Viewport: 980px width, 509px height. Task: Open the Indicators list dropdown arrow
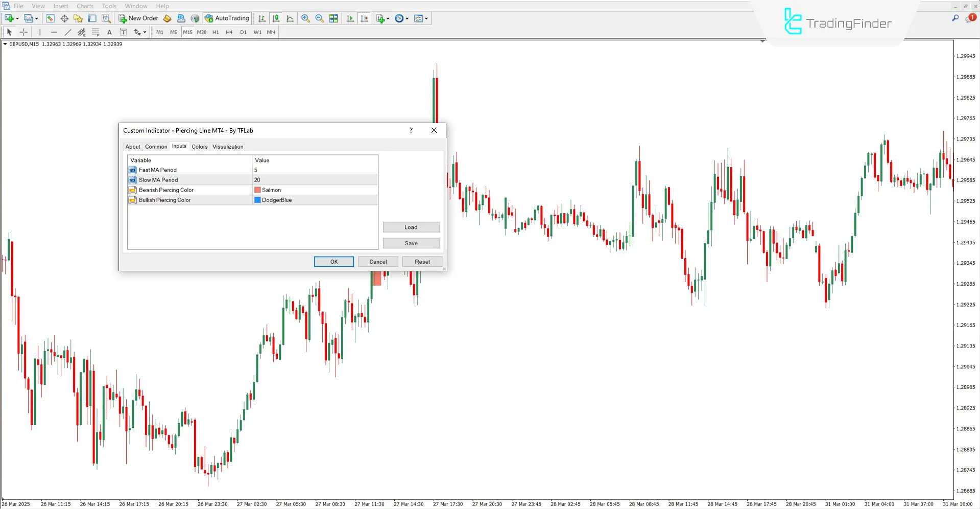pyautogui.click(x=388, y=18)
